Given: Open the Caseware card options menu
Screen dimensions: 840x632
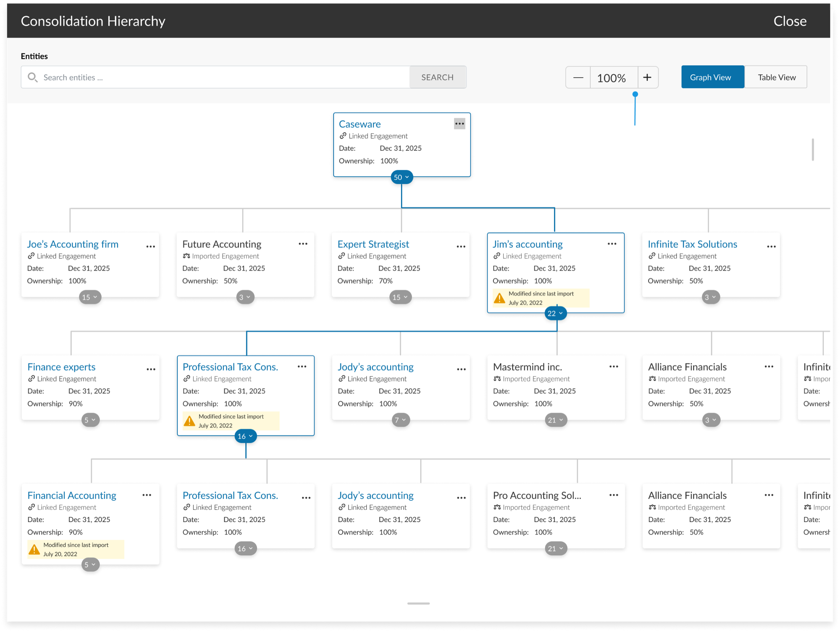Looking at the screenshot, I should (459, 123).
